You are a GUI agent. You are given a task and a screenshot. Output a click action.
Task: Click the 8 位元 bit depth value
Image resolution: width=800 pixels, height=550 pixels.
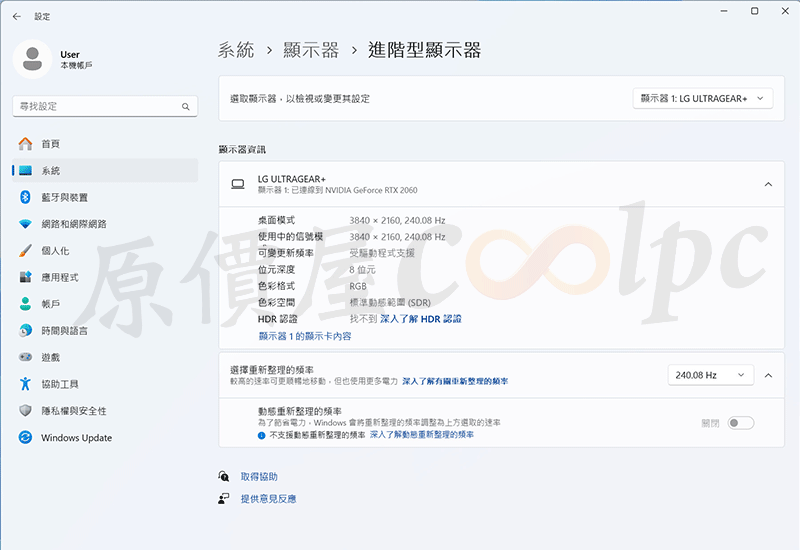[x=362, y=269]
